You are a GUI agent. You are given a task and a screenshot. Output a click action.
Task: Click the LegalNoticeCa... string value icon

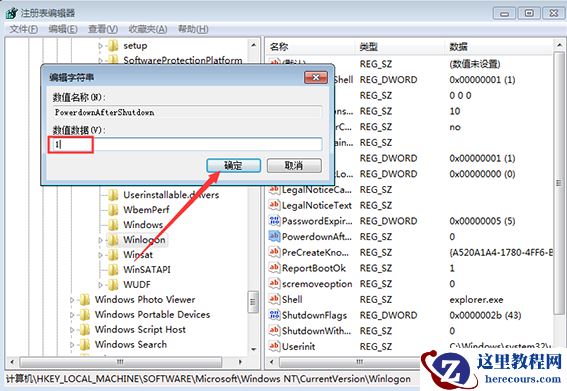[x=274, y=190]
